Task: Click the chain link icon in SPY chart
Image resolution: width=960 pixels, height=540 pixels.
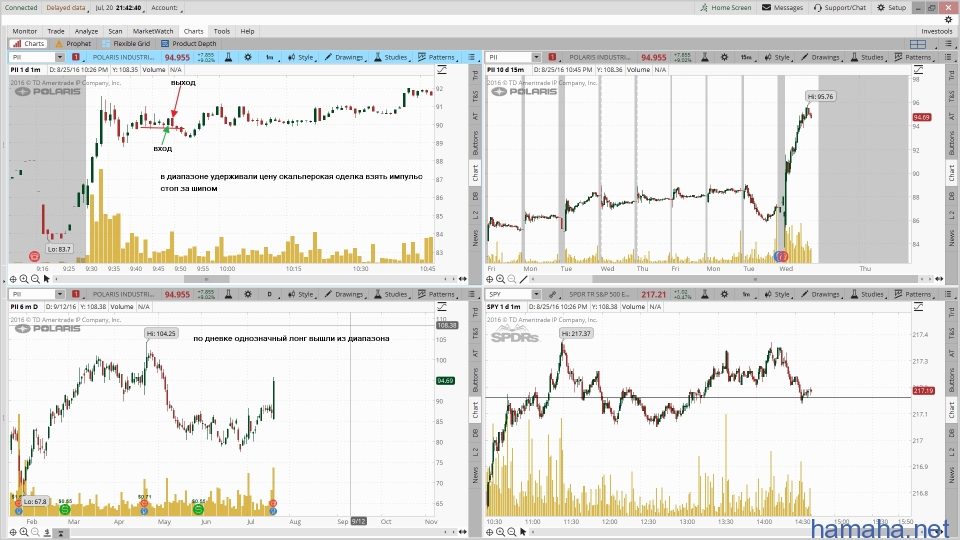Action: click(x=552, y=294)
